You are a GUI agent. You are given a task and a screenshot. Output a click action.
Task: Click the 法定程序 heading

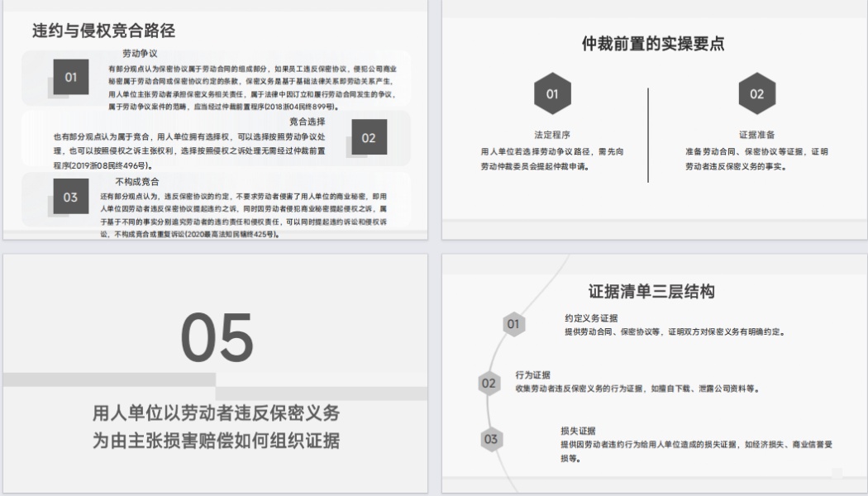551,135
